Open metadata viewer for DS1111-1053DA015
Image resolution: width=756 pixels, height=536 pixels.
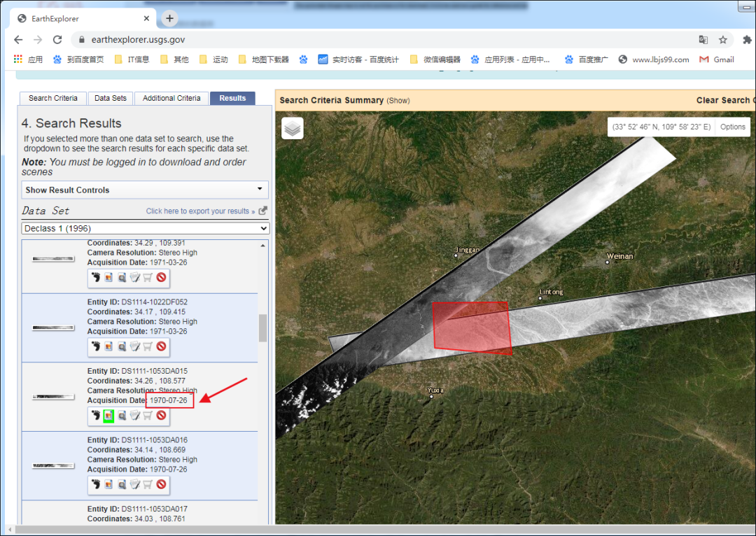click(x=122, y=415)
